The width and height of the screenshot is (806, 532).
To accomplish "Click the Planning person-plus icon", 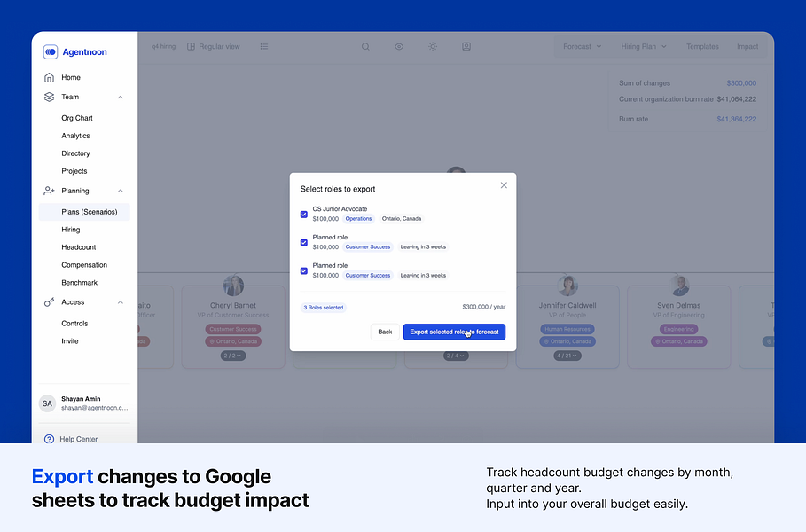I will 49,191.
